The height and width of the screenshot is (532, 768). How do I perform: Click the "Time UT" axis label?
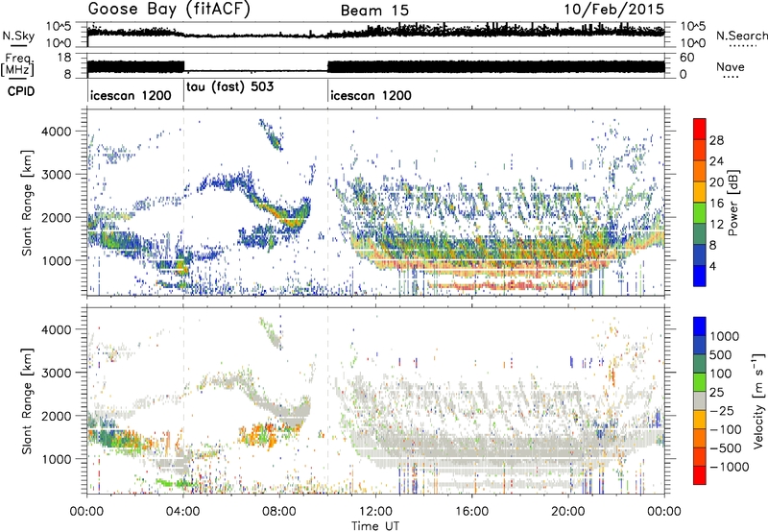(x=375, y=526)
